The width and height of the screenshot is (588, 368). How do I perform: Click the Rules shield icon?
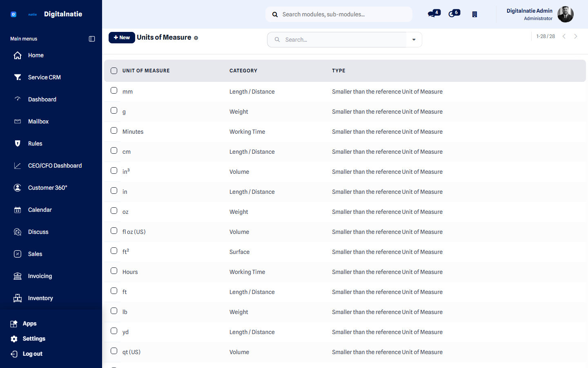[18, 144]
